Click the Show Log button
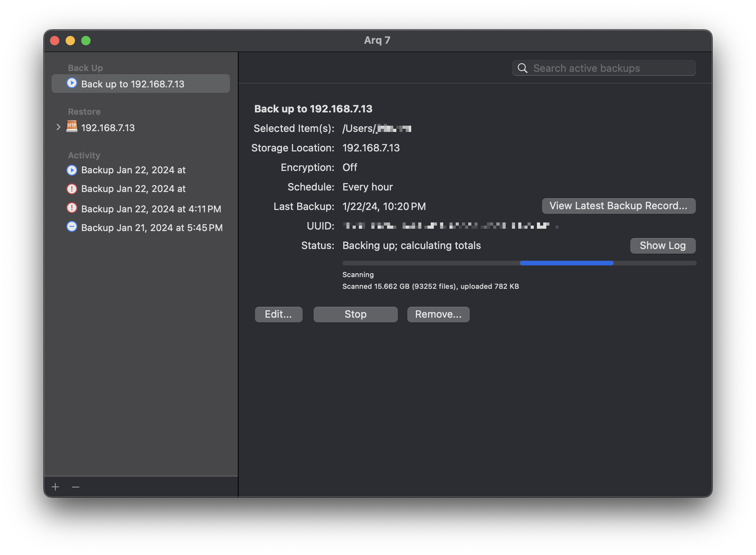This screenshot has width=756, height=555. 663,245
